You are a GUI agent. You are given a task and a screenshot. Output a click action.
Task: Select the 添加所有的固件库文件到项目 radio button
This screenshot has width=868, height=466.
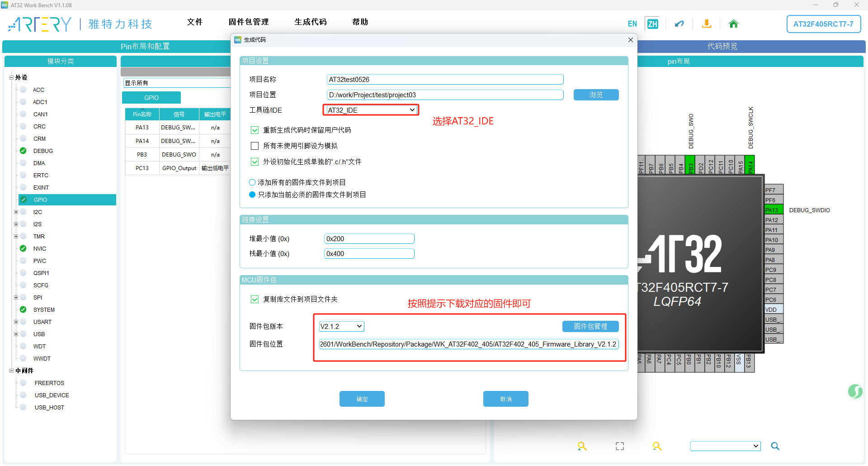(252, 182)
